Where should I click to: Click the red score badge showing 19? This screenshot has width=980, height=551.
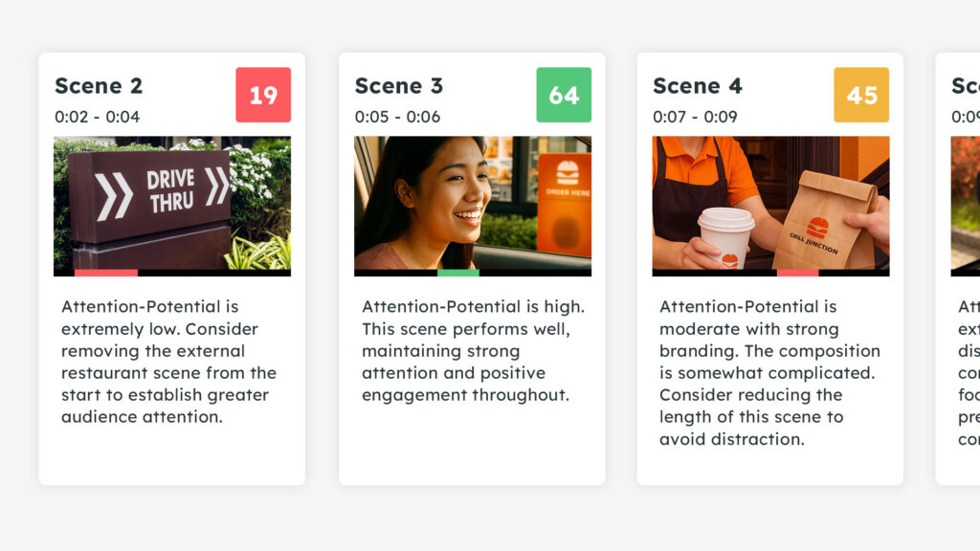(263, 95)
